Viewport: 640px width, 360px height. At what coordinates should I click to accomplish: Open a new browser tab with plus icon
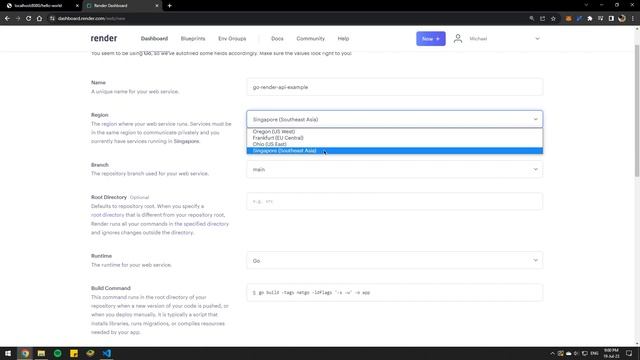169,6
